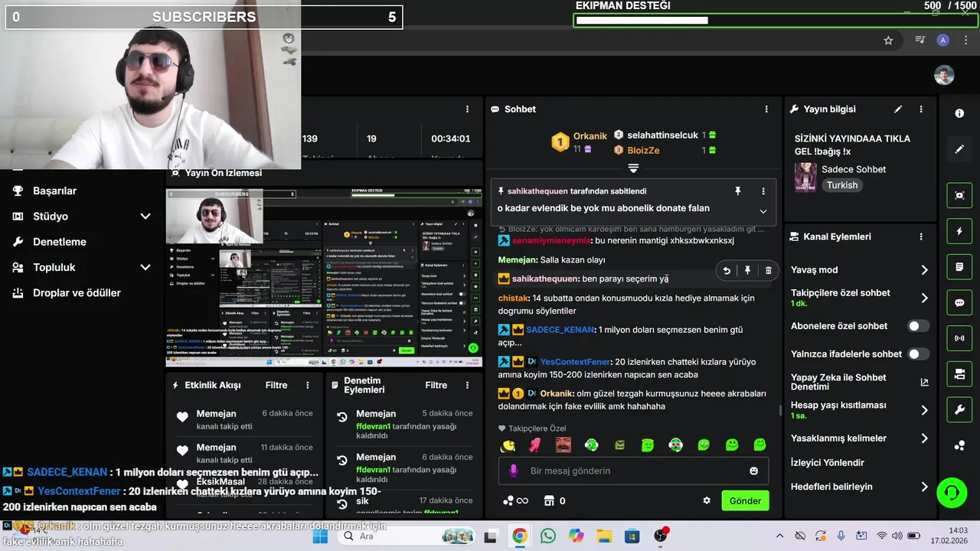Click the Yayın Ön İzlemesi preview thumbnail
Viewport: 980px width, 551px height.
click(324, 278)
